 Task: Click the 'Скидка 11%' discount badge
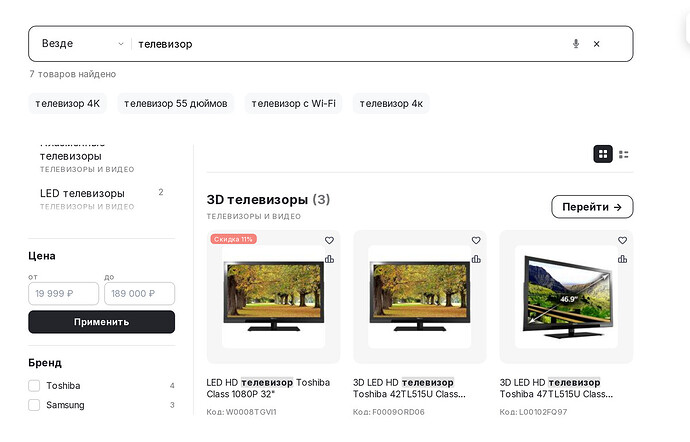(233, 239)
